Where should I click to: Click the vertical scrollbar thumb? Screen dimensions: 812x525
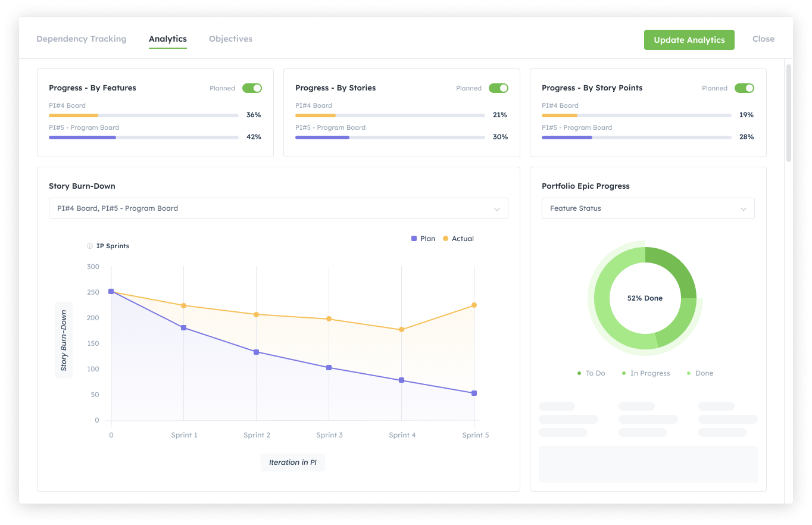[x=789, y=113]
